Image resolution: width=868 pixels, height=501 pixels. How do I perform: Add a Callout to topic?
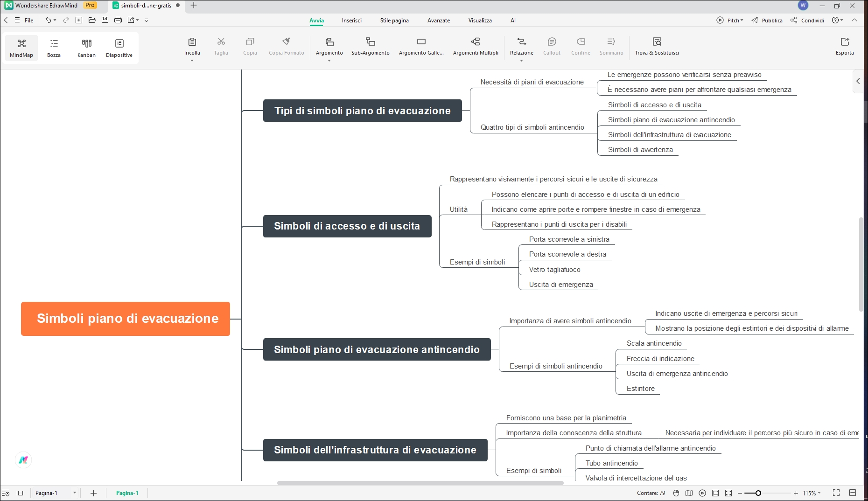pos(552,46)
